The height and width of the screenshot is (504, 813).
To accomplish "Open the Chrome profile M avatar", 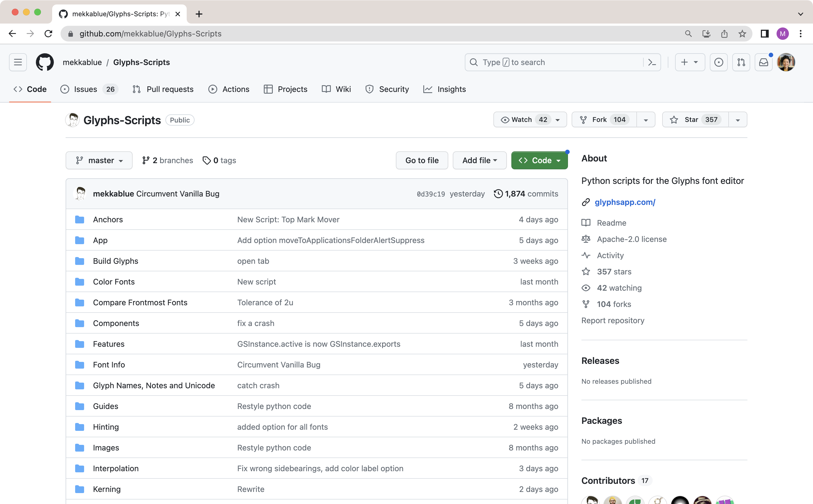I will point(782,34).
